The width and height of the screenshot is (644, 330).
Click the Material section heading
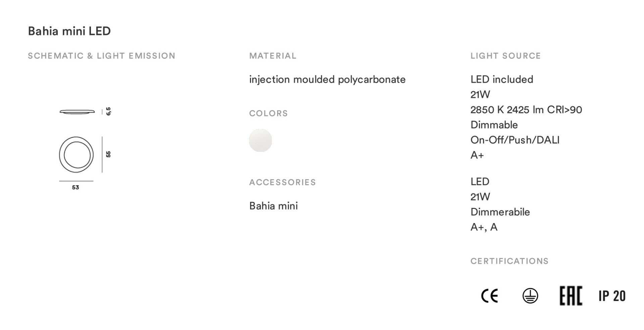point(273,56)
